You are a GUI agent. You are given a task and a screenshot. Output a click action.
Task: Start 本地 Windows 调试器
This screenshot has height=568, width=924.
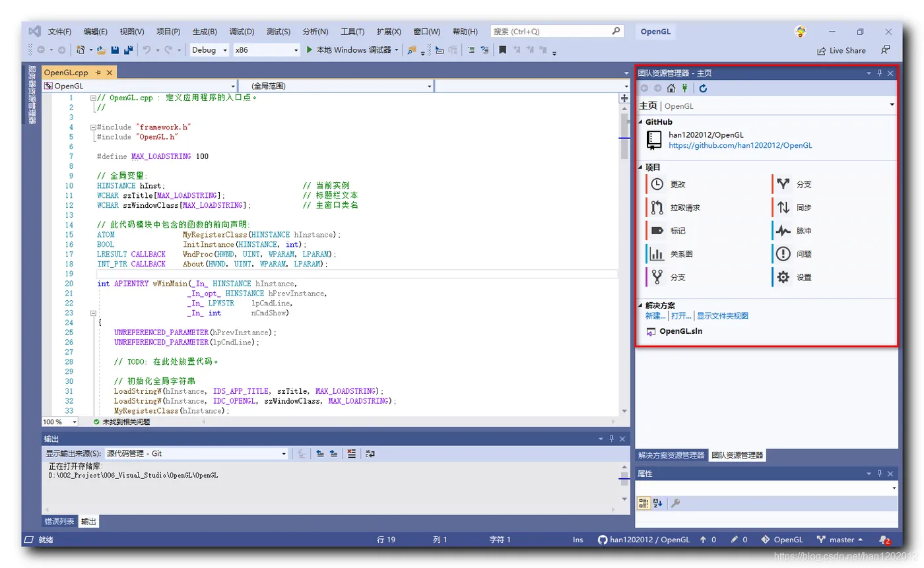tap(354, 49)
